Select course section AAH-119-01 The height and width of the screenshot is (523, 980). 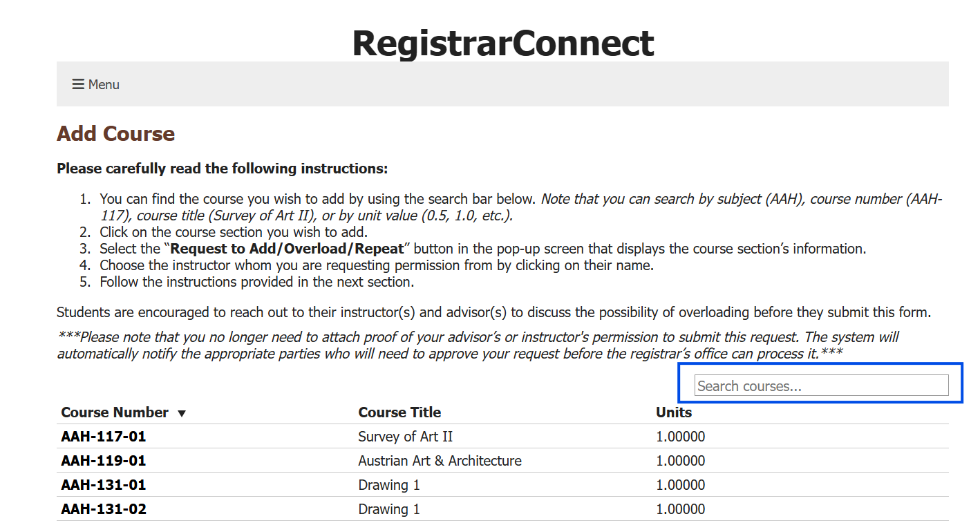(x=104, y=461)
